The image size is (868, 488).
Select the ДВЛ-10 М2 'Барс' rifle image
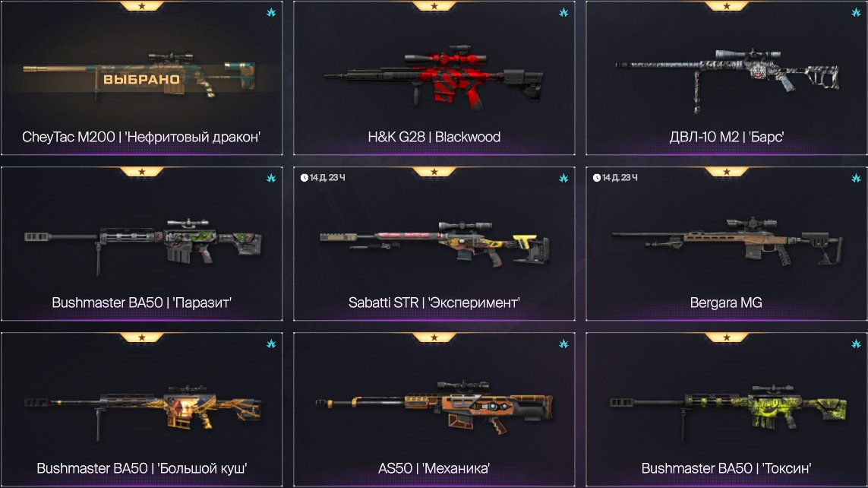pyautogui.click(x=727, y=80)
